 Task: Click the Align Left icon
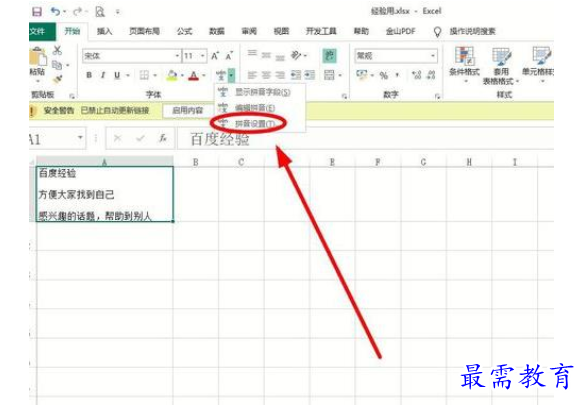point(252,75)
